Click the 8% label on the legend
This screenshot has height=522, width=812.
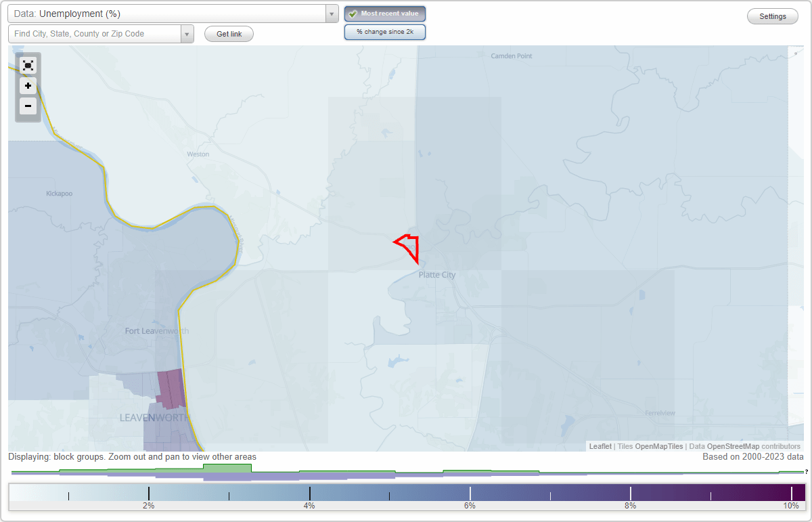click(631, 506)
